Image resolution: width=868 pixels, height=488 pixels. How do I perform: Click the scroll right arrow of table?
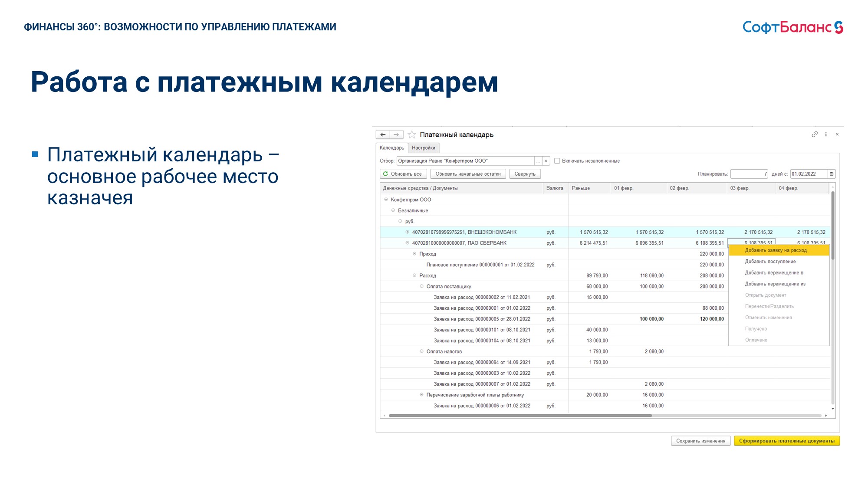(826, 416)
